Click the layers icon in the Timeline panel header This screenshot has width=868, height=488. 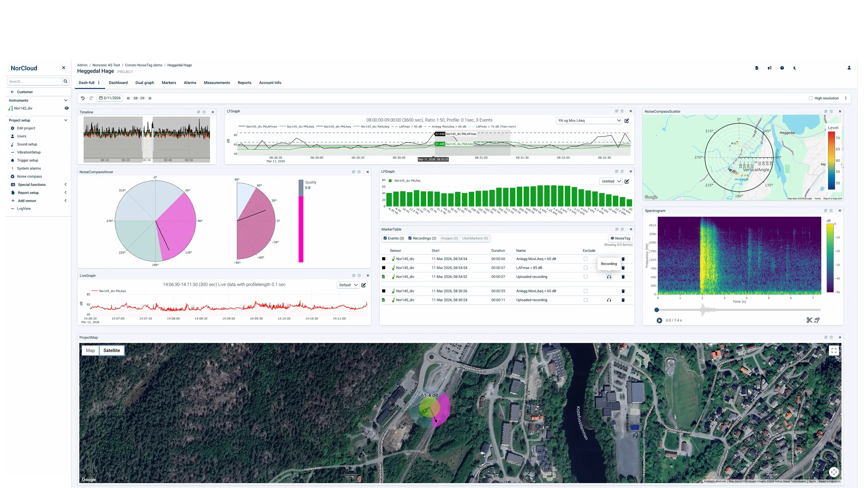tap(204, 112)
